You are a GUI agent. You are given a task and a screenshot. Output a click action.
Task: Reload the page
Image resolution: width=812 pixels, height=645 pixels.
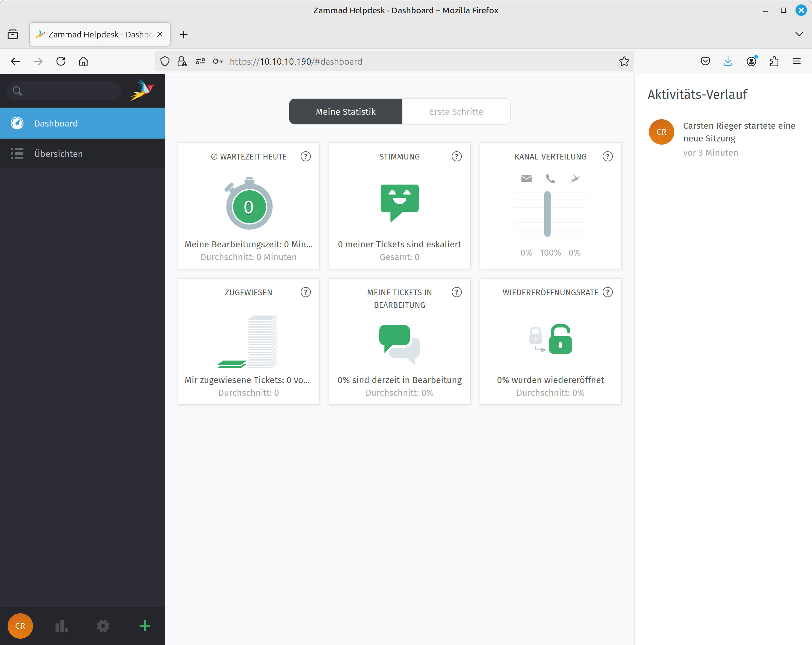pyautogui.click(x=61, y=62)
